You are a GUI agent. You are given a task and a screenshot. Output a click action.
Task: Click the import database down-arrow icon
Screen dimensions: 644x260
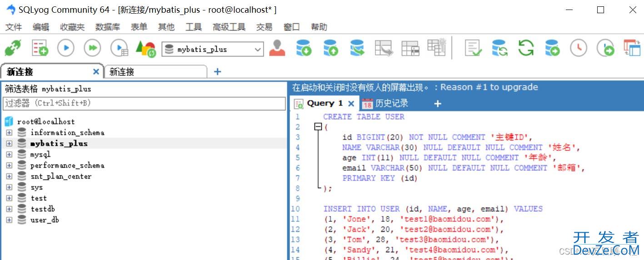pos(304,48)
